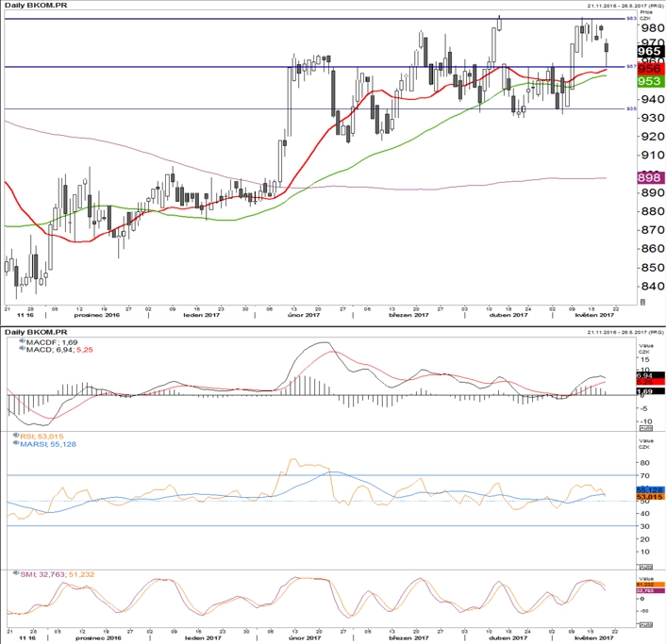This screenshot has height=644, width=666.
Task: Click květen 2017 on bottom indicator axis
Action: coord(594,638)
